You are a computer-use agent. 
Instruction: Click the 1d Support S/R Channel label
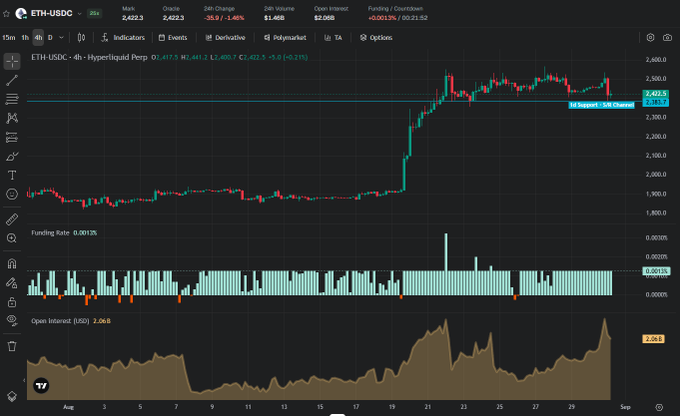pos(602,105)
